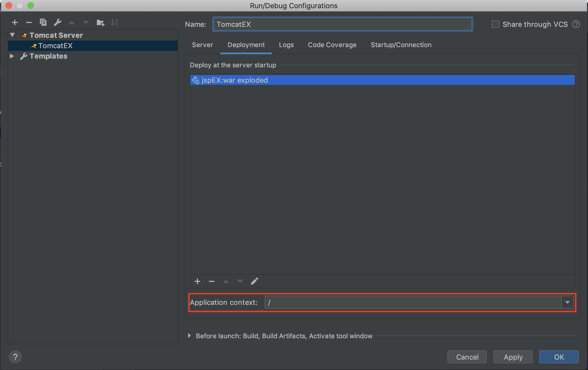The height and width of the screenshot is (370, 588).
Task: Click into the Application context field
Action: point(413,302)
